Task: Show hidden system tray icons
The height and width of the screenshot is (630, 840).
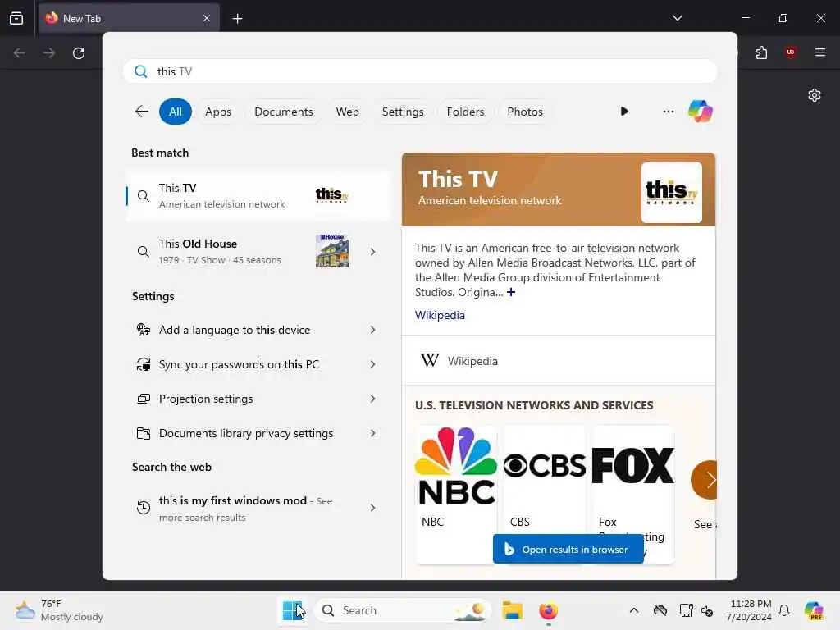Action: point(634,610)
